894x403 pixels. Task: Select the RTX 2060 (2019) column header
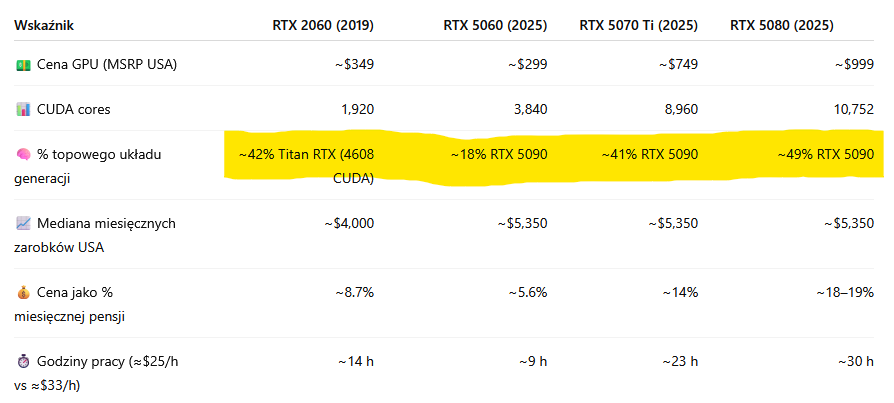(323, 26)
